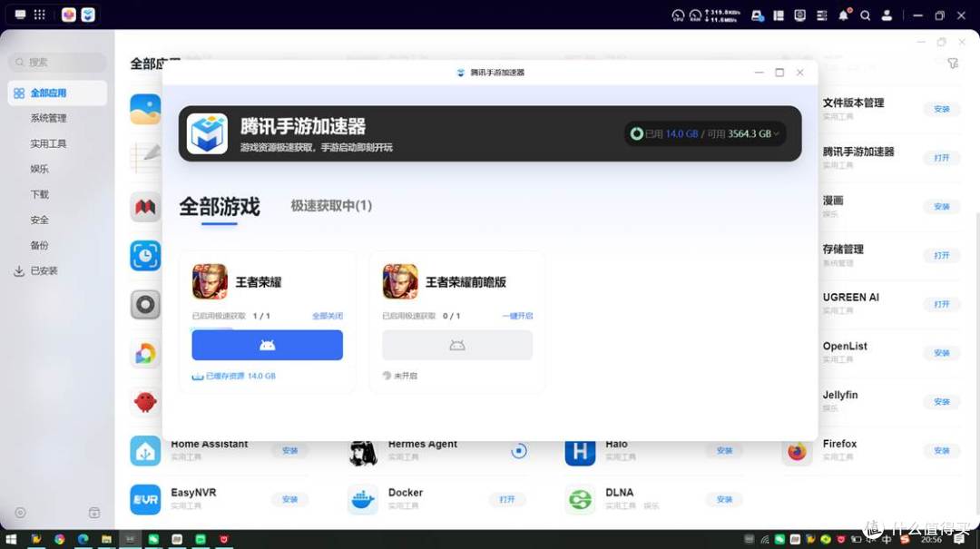Click the Halo app icon
980x549 pixels.
[x=580, y=450]
